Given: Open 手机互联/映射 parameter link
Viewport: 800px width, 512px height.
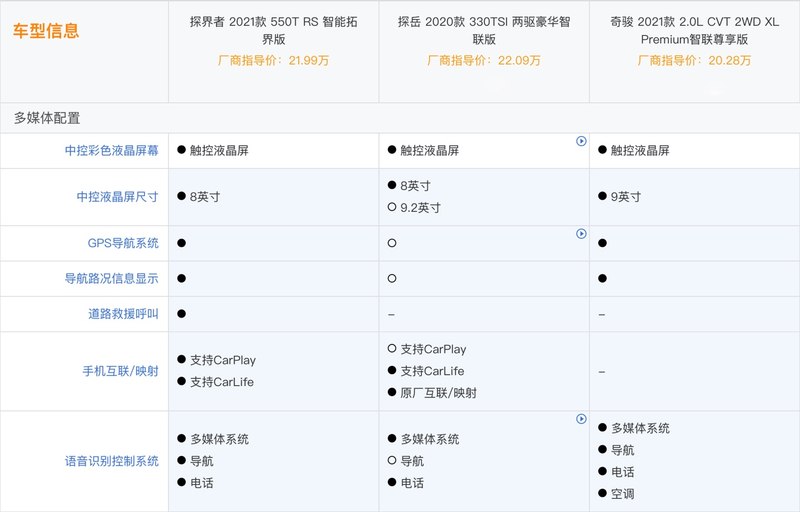Looking at the screenshot, I should [121, 371].
